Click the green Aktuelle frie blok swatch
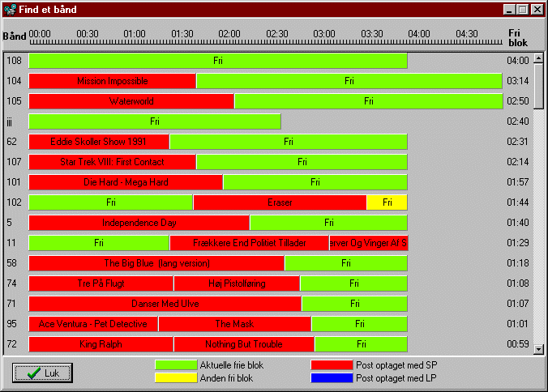 (176, 365)
